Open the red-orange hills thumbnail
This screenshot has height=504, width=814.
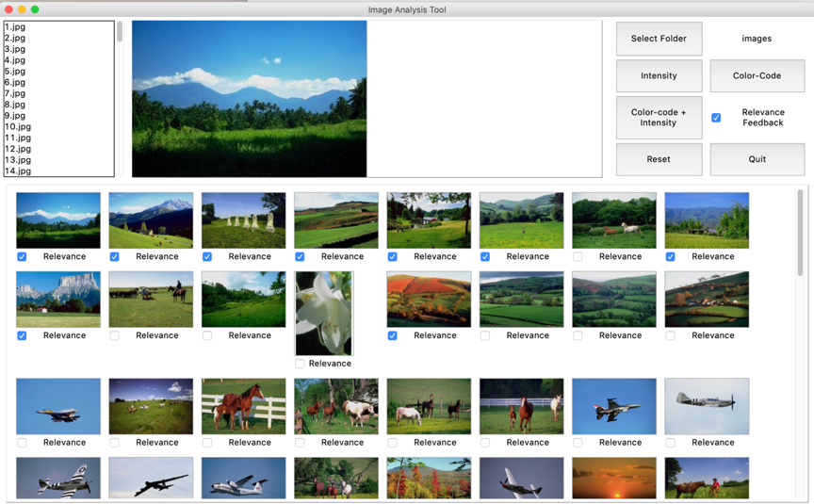pyautogui.click(x=429, y=299)
